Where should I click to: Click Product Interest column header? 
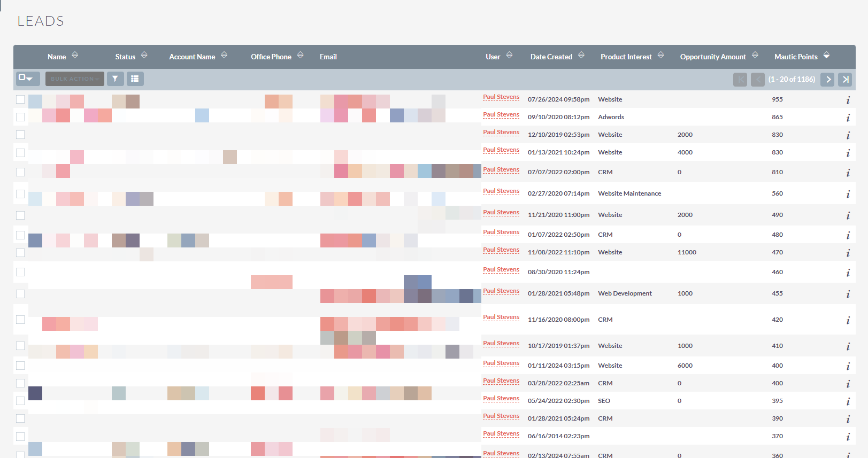[x=626, y=57]
